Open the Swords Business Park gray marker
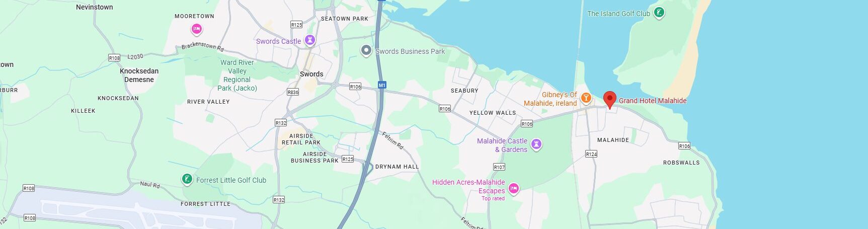Screen dimensions: 868x229 366,50
